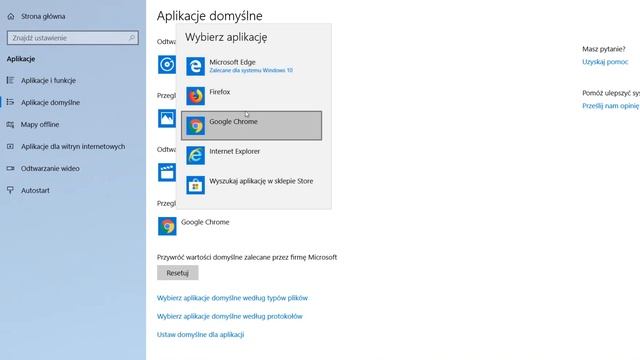Click the Microsoft Edge name in picker

click(232, 62)
